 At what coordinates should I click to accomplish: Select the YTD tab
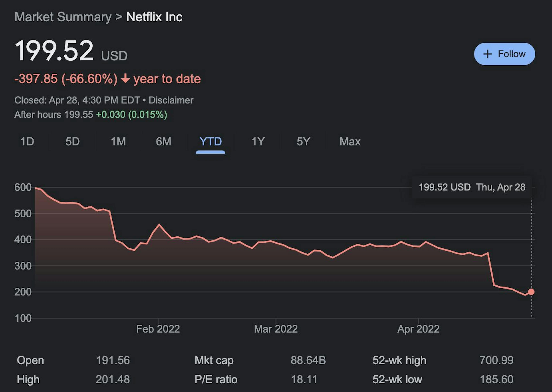tap(210, 141)
